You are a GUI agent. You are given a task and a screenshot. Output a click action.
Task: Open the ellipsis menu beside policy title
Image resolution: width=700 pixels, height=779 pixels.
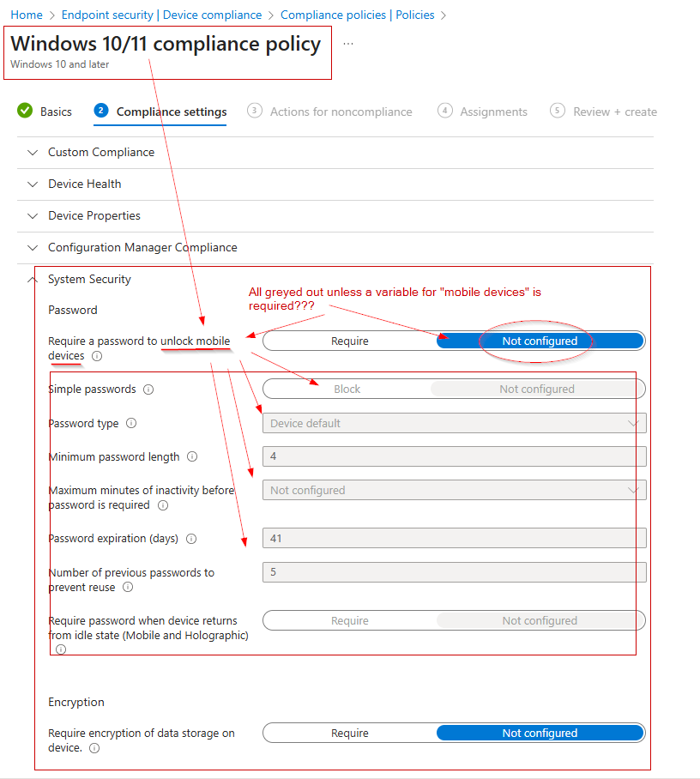[x=348, y=44]
